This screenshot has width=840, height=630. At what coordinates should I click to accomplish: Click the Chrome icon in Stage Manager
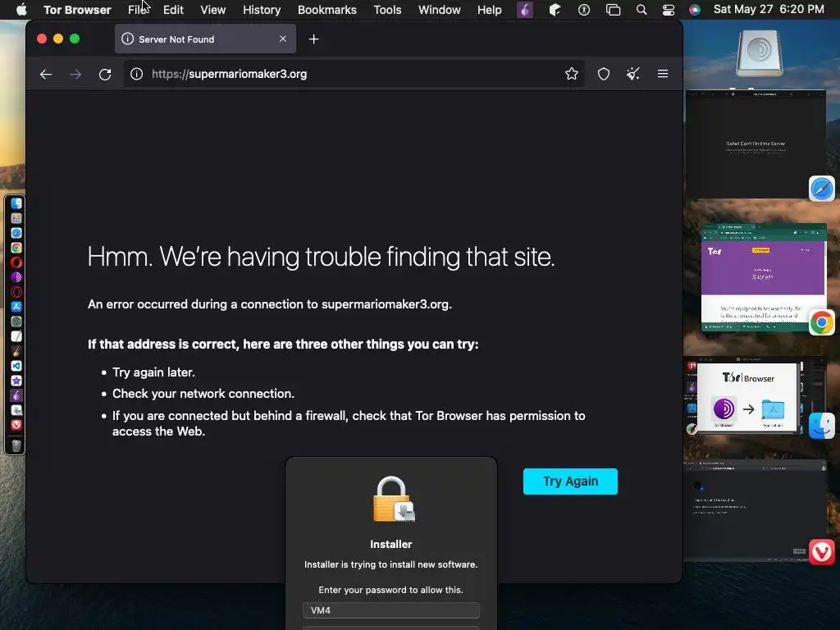click(822, 322)
